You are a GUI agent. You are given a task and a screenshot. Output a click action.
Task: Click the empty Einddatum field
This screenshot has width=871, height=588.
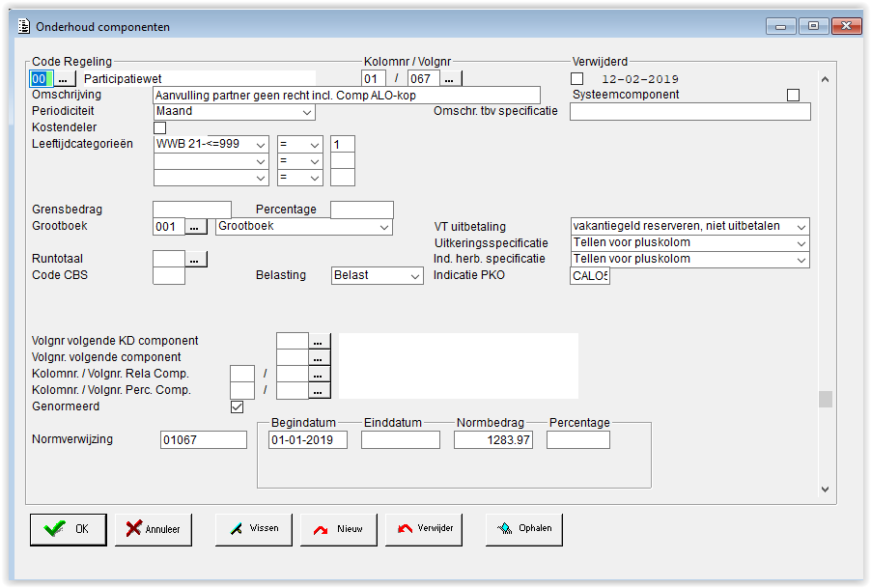point(401,439)
